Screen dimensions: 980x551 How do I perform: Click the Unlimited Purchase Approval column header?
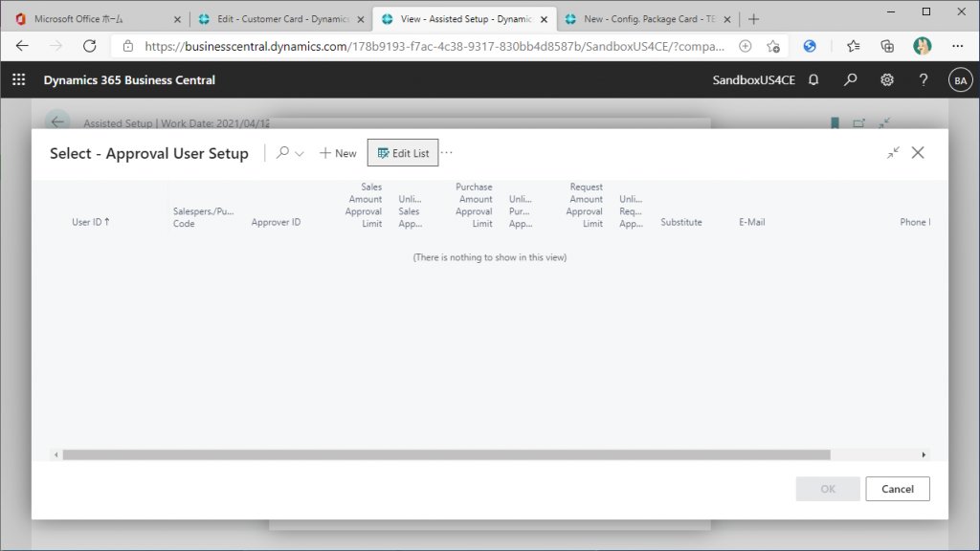pyautogui.click(x=521, y=211)
